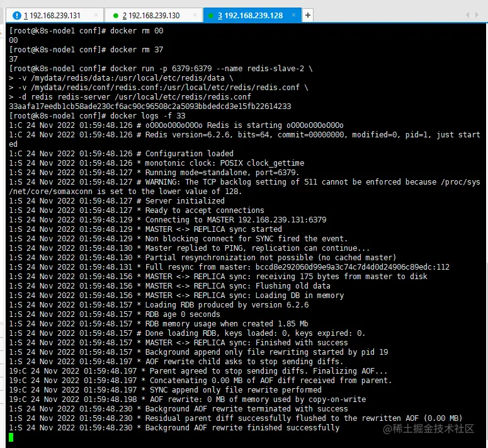Click the 'docker rm 37' command line

(86, 50)
